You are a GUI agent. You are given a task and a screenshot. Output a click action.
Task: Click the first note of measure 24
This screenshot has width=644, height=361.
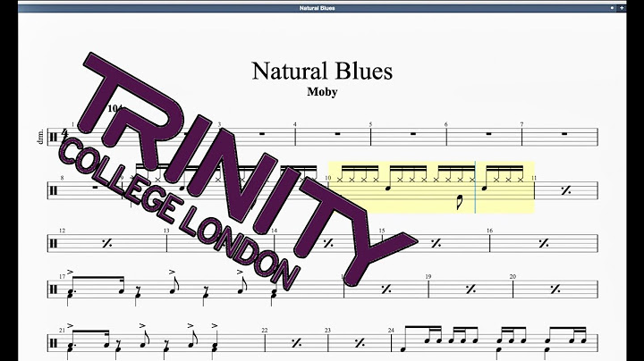(403, 349)
